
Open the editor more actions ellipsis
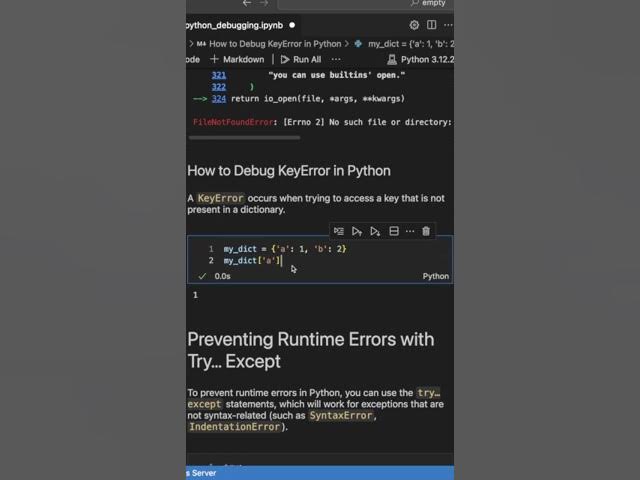(x=448, y=25)
